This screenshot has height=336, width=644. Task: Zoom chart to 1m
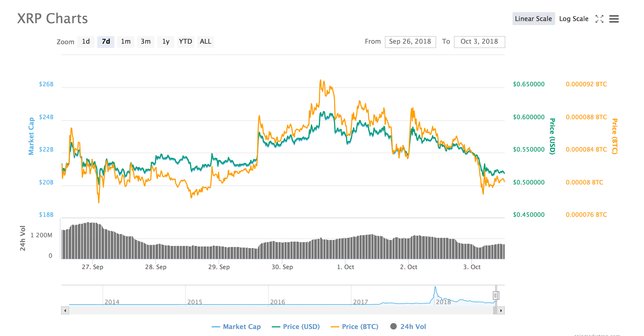(x=126, y=42)
